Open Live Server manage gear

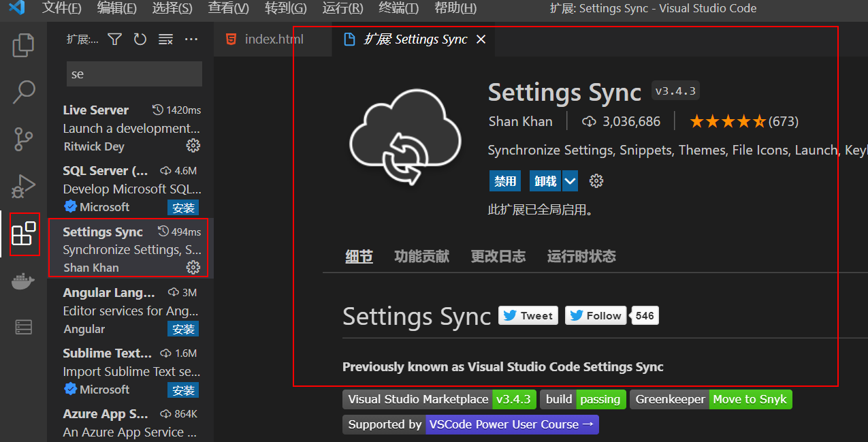tap(193, 146)
